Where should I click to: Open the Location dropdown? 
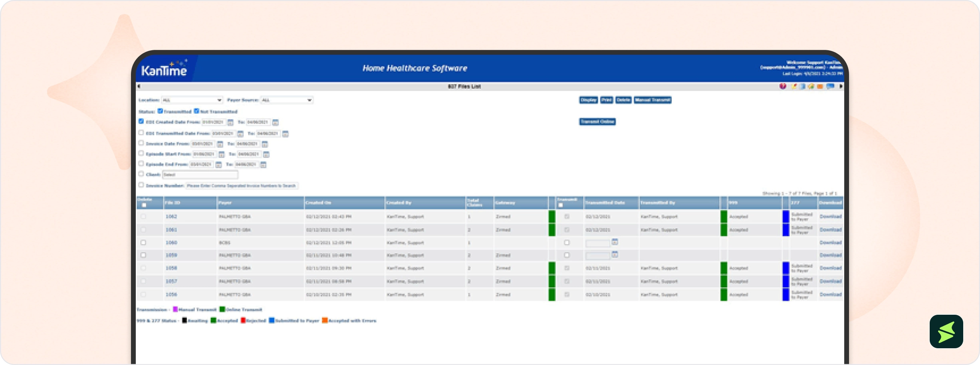click(x=192, y=100)
